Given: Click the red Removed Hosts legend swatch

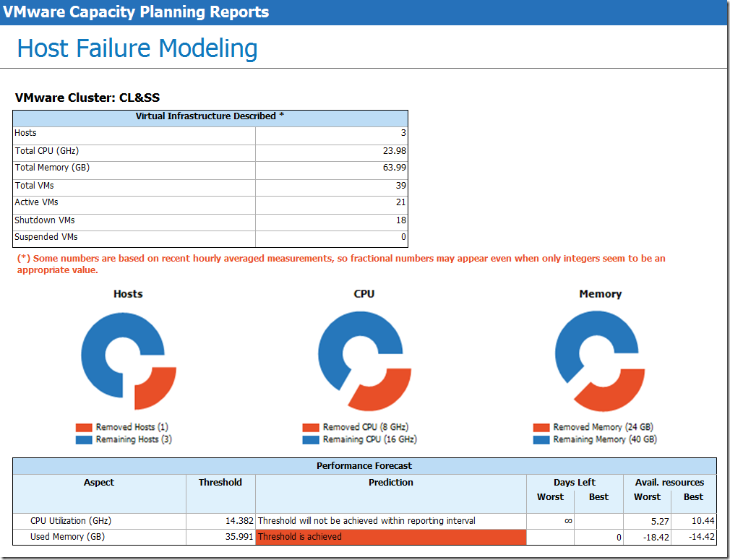Looking at the screenshot, I should tap(84, 427).
